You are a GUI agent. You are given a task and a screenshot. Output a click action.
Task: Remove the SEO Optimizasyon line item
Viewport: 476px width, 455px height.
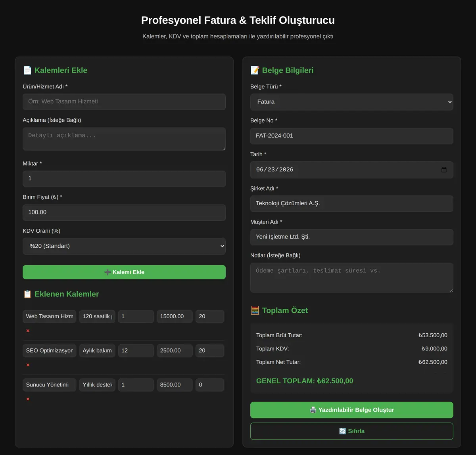click(x=28, y=365)
